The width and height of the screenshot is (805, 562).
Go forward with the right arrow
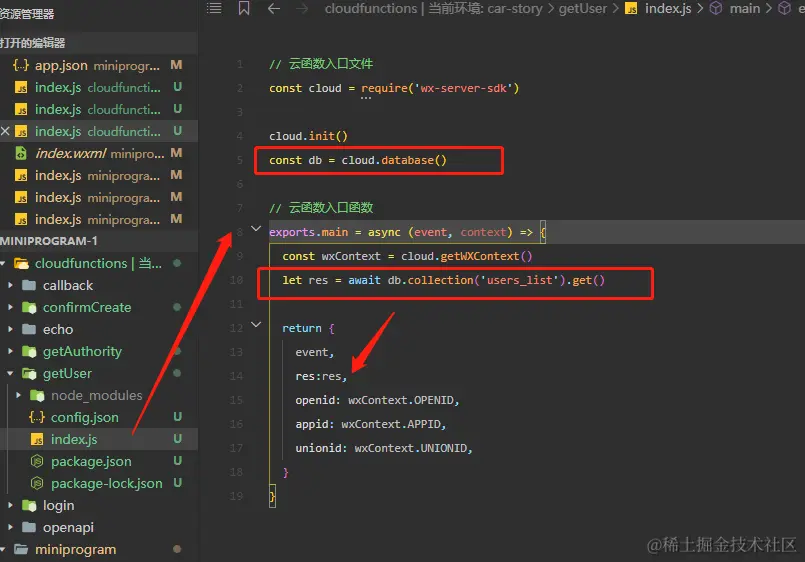point(302,8)
